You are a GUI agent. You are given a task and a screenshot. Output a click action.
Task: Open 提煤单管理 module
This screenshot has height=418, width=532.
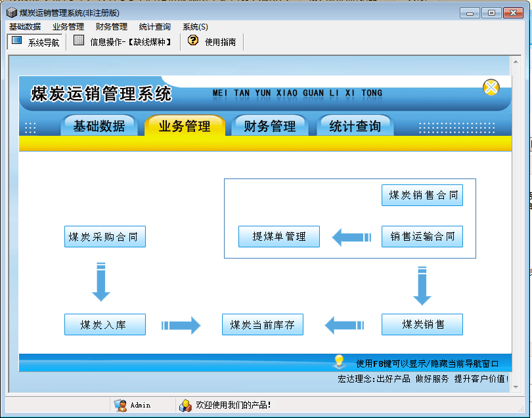(x=279, y=236)
